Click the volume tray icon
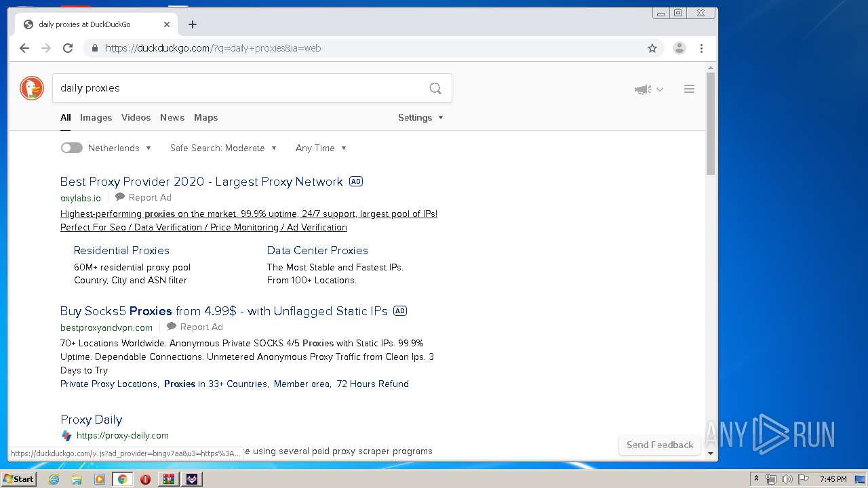The height and width of the screenshot is (488, 868). pyautogui.click(x=787, y=479)
